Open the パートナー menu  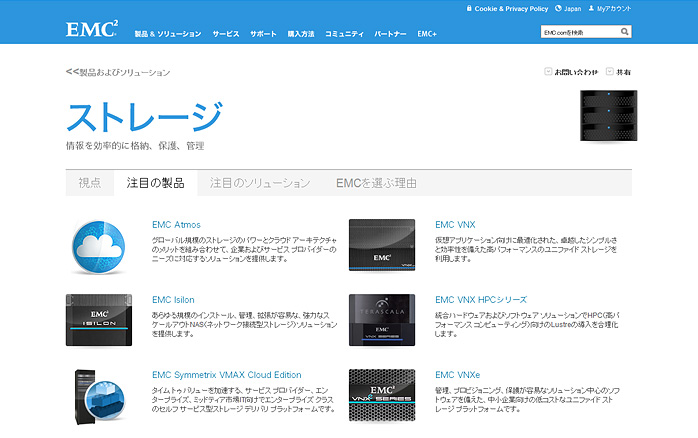click(390, 34)
